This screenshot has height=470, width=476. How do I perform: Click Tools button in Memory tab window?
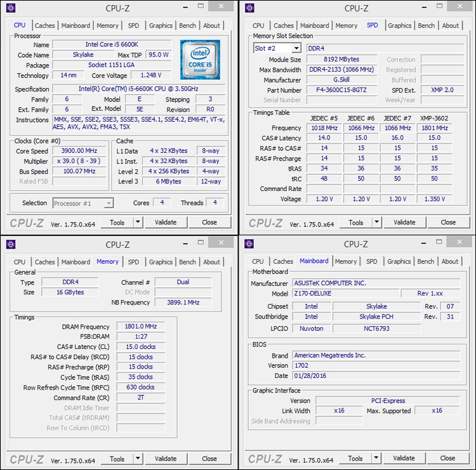(117, 459)
